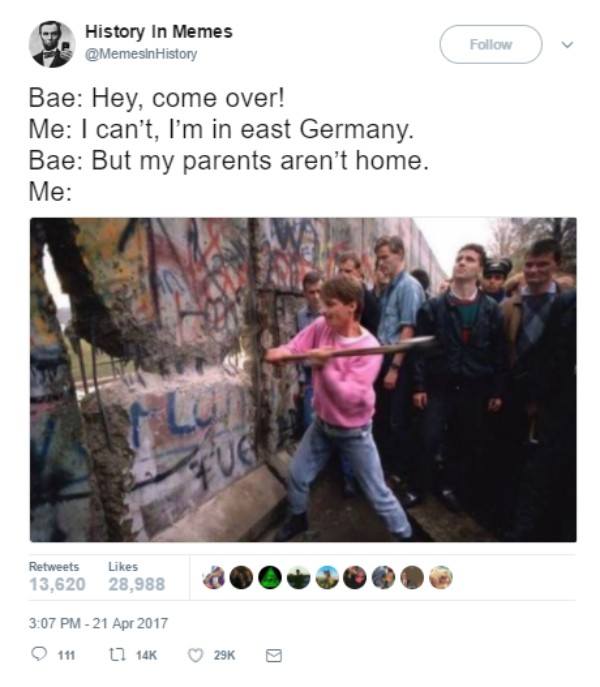Click the 29K likes count
The image size is (600, 687).
[224, 655]
